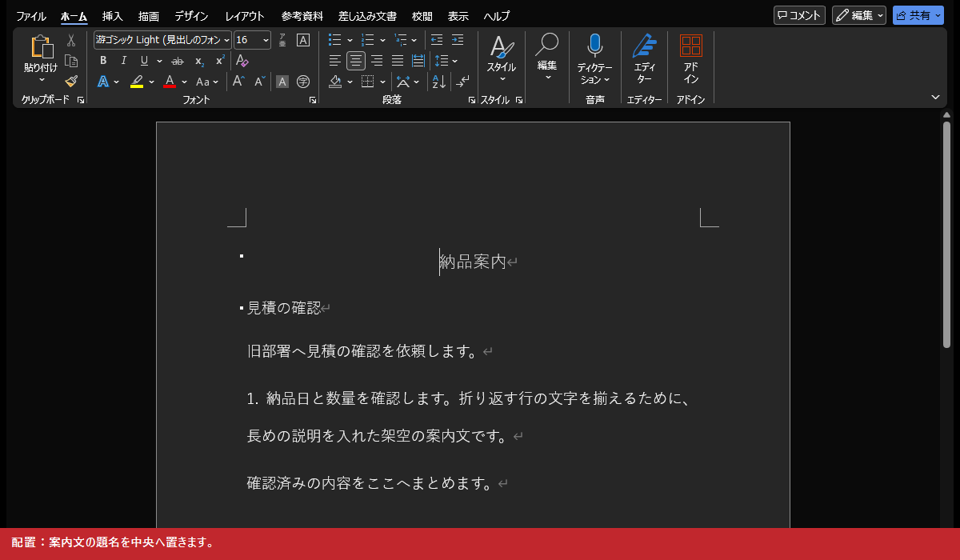Open the エディター editor tool

[644, 46]
